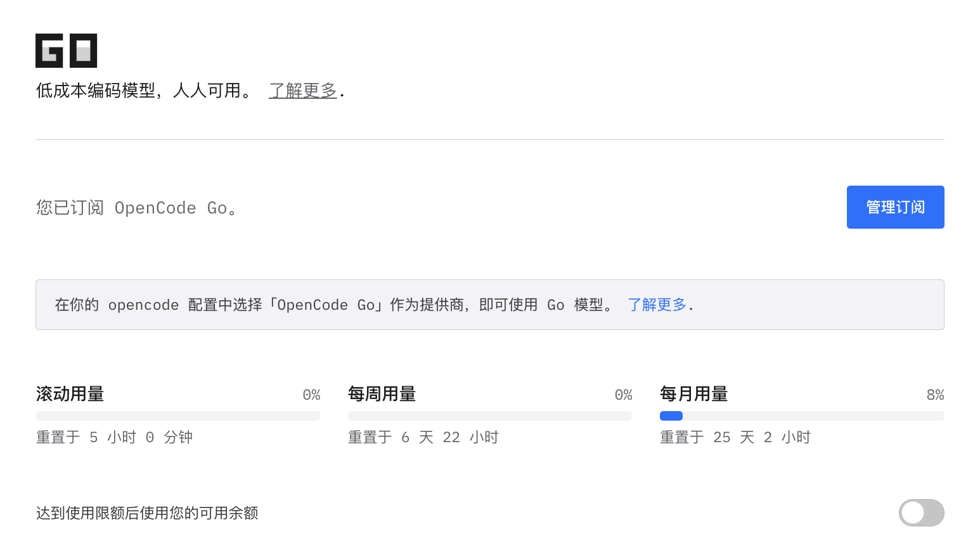Click the 每月用量 progress bar
Screen dimensions: 980x560
(802, 416)
